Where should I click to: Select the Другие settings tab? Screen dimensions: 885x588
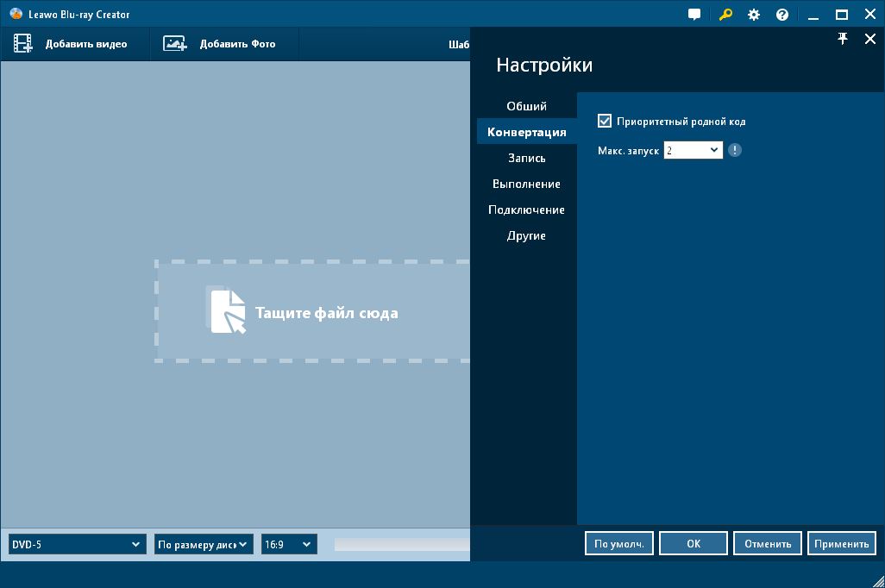tap(526, 236)
